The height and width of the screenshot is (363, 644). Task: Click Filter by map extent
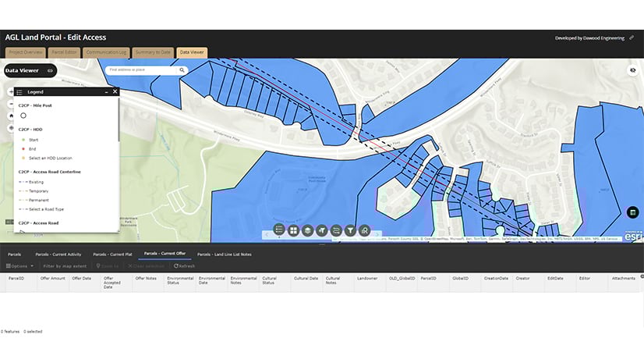pyautogui.click(x=65, y=266)
